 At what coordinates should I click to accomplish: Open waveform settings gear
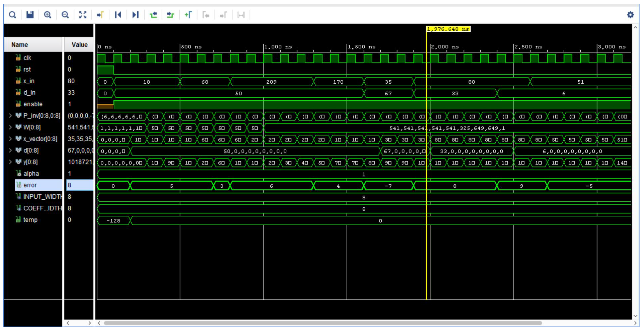[630, 15]
